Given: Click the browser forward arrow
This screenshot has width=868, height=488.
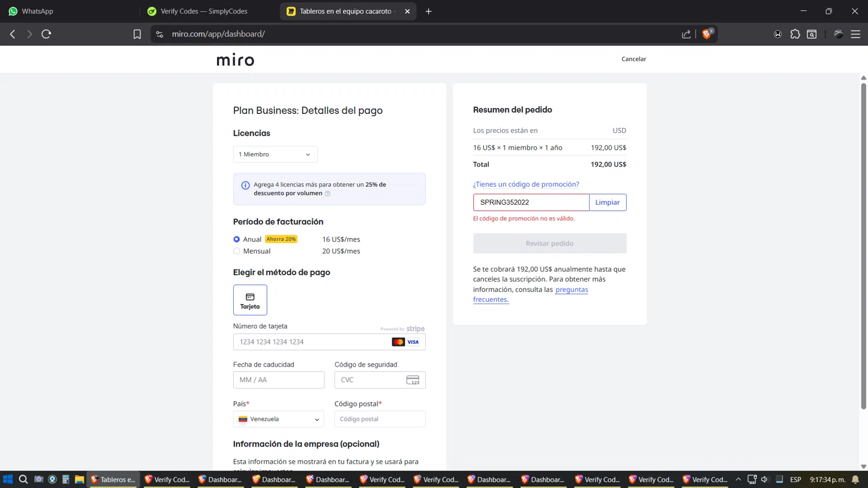Looking at the screenshot, I should point(29,34).
